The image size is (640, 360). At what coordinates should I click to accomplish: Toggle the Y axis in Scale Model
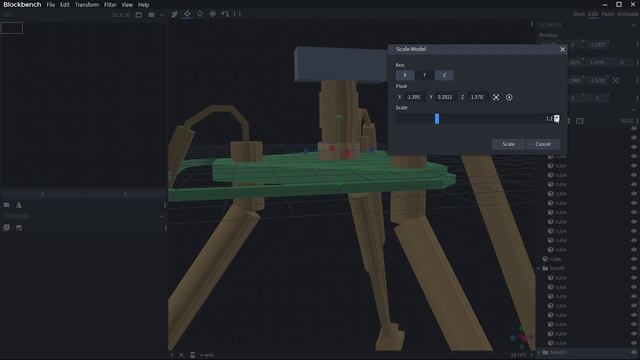pos(424,75)
